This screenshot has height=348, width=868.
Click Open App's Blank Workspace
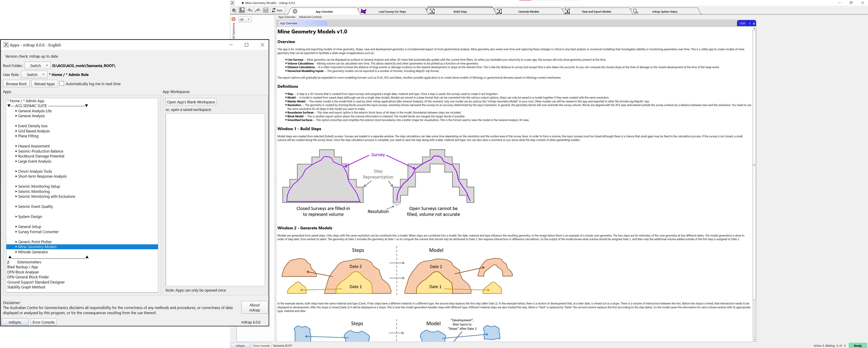tap(190, 102)
